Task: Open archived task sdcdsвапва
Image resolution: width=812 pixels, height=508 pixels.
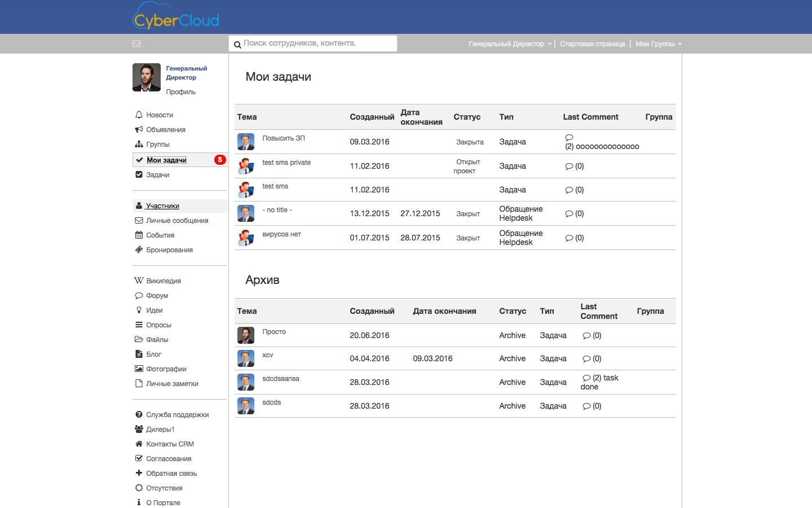Action: tap(281, 379)
